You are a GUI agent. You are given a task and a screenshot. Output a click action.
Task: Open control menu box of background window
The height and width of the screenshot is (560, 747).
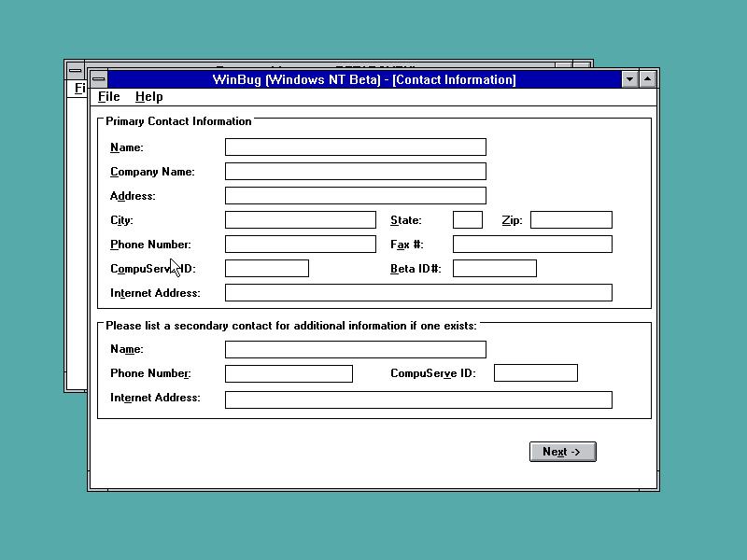tap(76, 70)
